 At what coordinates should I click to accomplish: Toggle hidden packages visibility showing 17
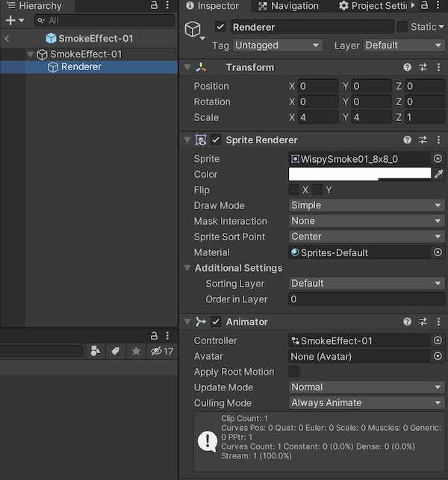(162, 351)
